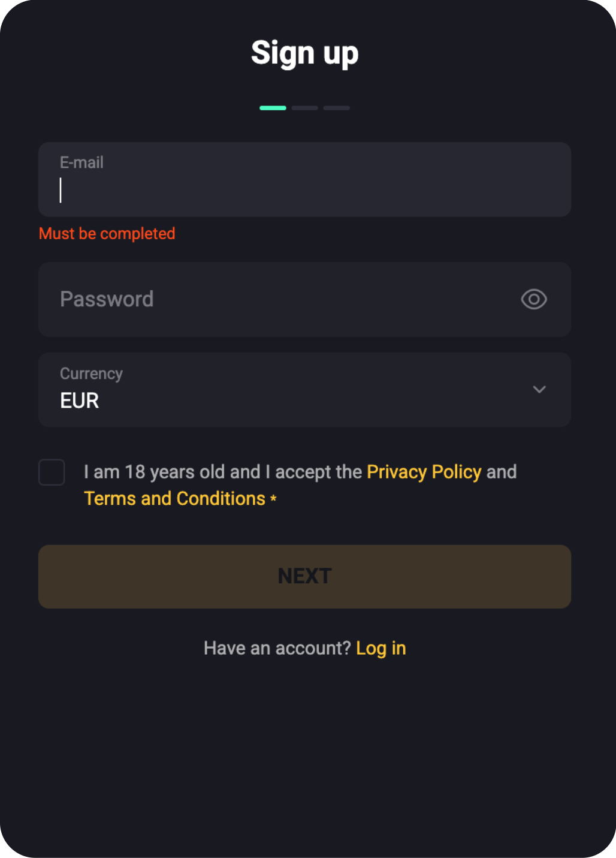Select the third step progress dash

(x=336, y=108)
